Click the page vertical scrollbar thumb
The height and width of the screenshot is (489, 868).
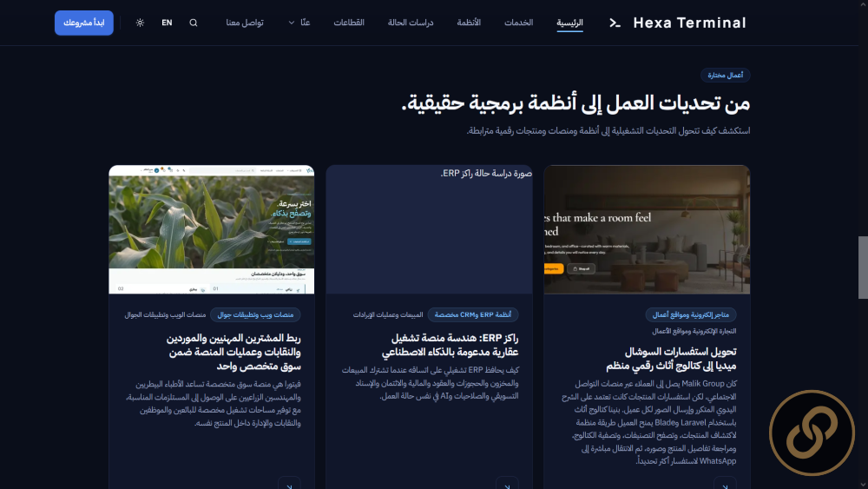[x=863, y=268]
